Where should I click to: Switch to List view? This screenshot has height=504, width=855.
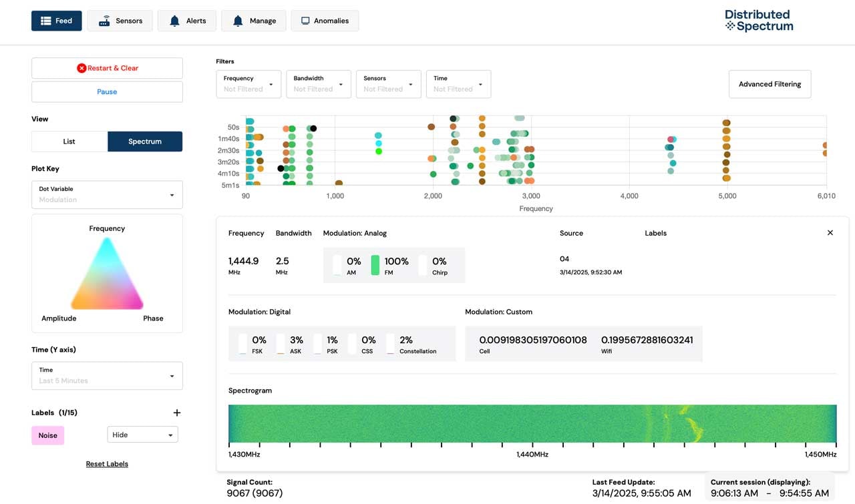point(69,141)
